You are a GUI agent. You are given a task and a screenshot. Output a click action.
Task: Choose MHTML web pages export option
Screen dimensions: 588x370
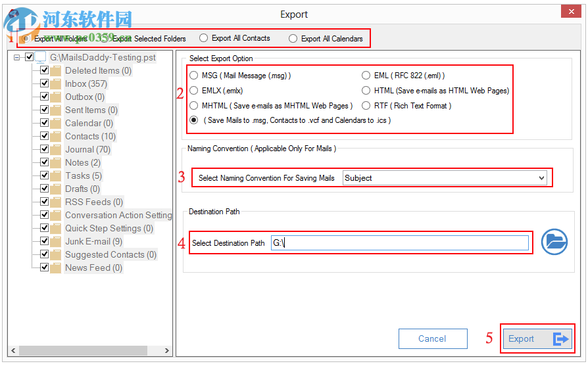pos(193,106)
